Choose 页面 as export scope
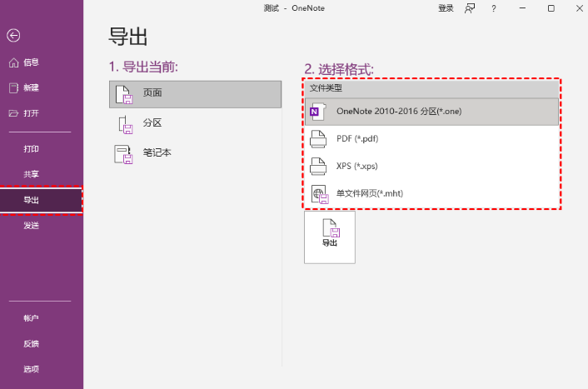This screenshot has height=389, width=588. (x=196, y=94)
